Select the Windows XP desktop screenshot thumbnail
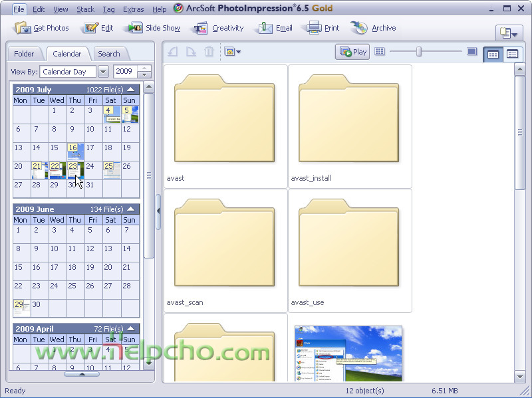532x398 pixels. [x=348, y=353]
